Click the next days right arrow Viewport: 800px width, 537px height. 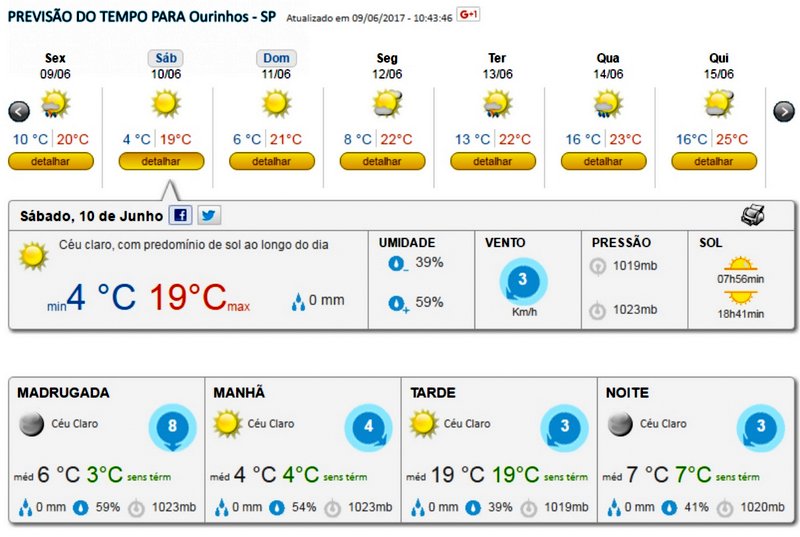tap(784, 111)
